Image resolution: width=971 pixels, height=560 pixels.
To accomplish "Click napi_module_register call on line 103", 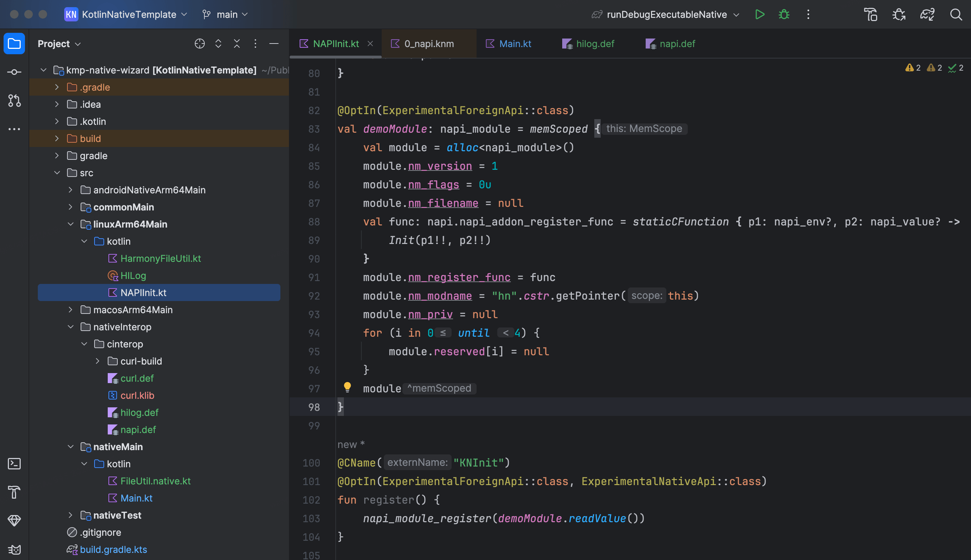I will point(427,518).
